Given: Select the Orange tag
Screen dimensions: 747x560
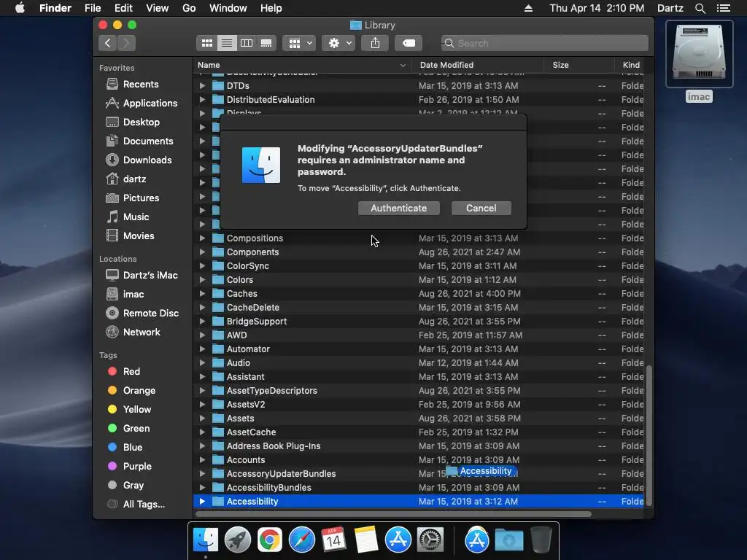Looking at the screenshot, I should pos(131,391).
